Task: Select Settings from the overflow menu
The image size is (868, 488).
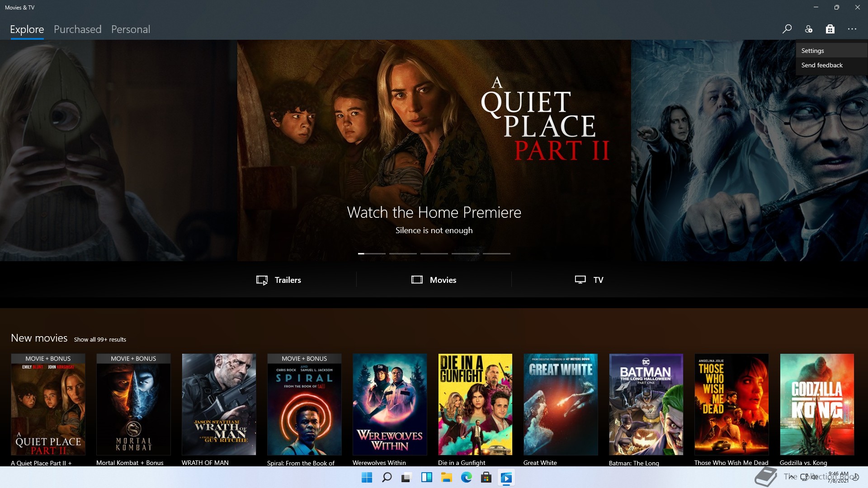Action: (x=831, y=51)
